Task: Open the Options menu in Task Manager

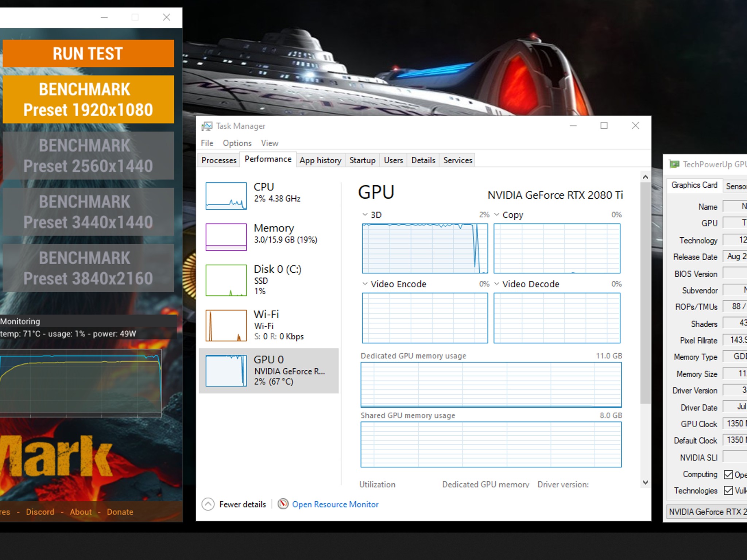Action: click(x=237, y=143)
